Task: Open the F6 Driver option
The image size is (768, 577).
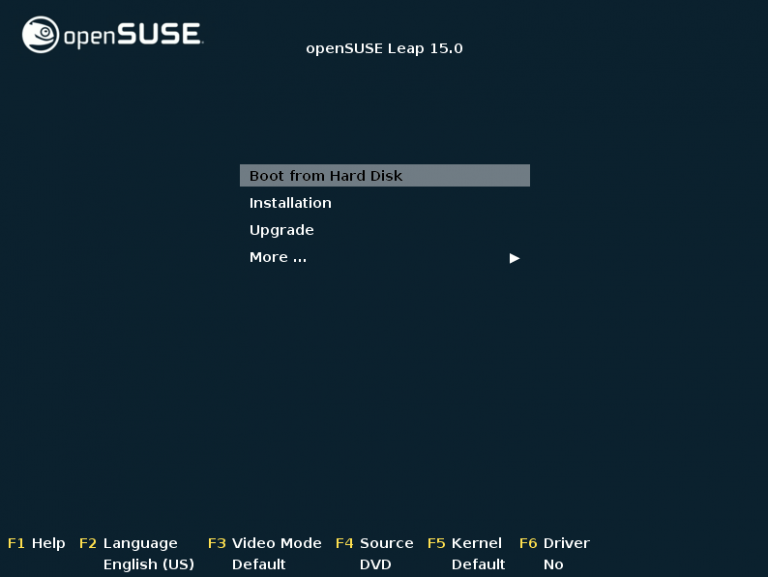Action: [x=554, y=543]
